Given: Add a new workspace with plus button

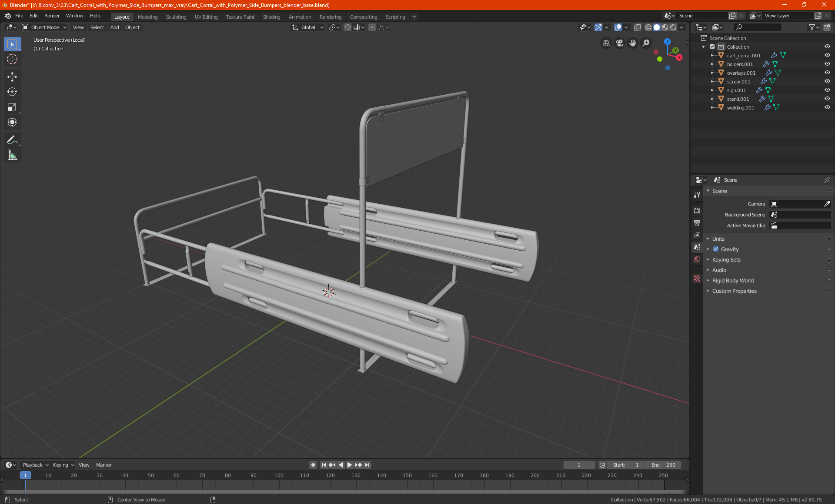Looking at the screenshot, I should point(414,17).
